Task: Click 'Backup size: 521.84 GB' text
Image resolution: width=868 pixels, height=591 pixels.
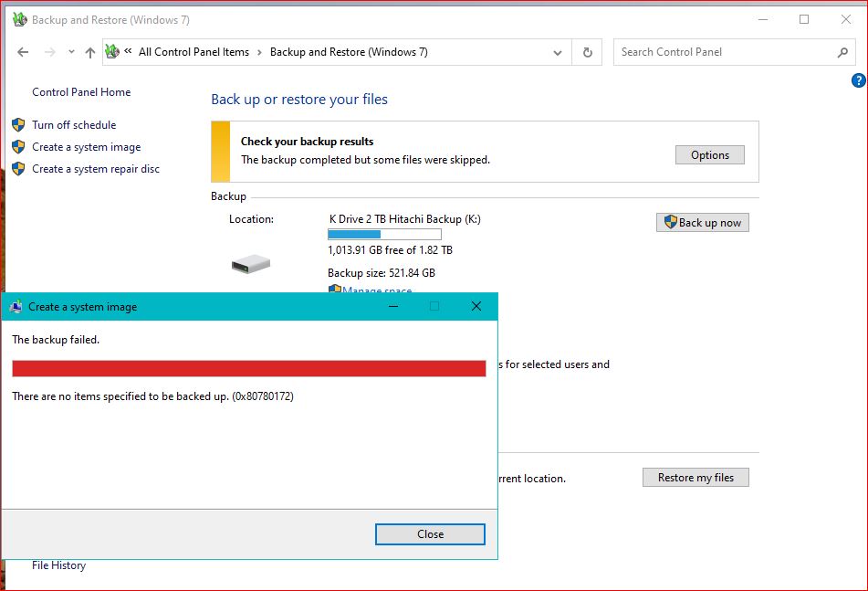Action: click(382, 272)
